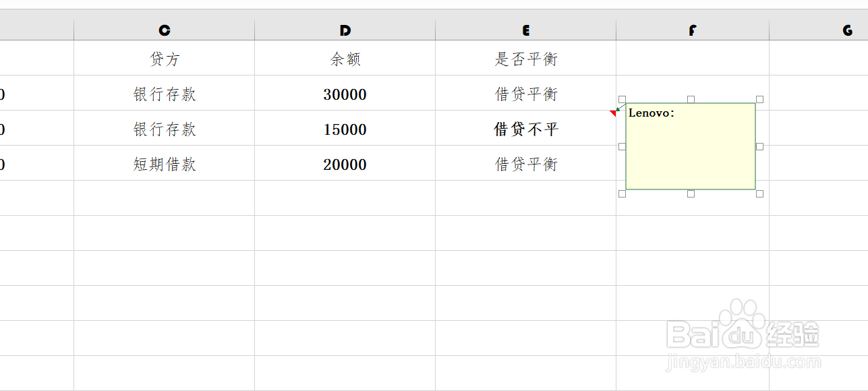Grab the comment's bottom-right resize handle
The width and height of the screenshot is (868, 391).
click(759, 193)
